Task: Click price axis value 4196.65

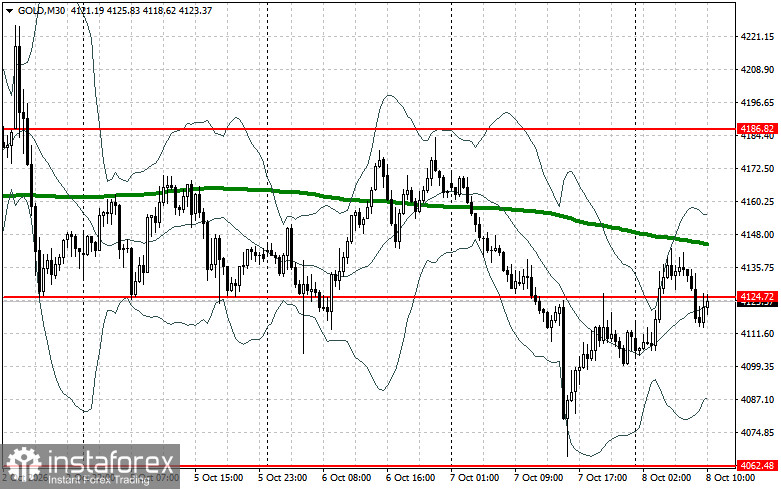Action: point(758,103)
